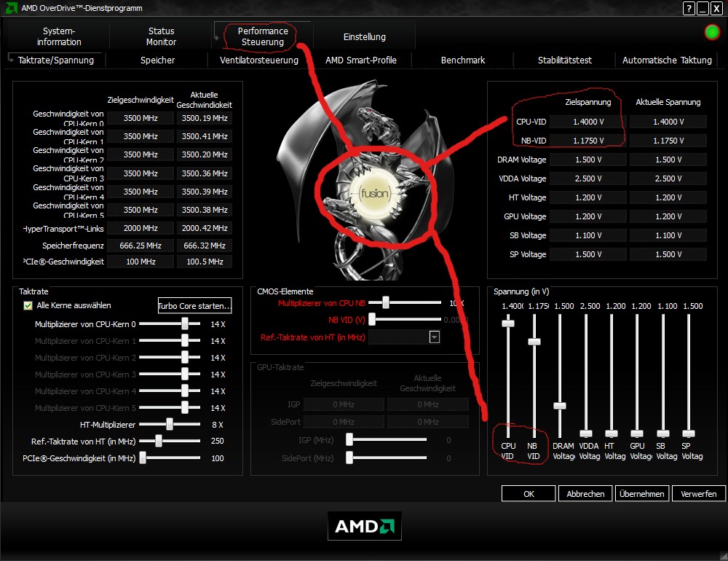Click the green status indicator light
728x561 pixels.
(712, 32)
